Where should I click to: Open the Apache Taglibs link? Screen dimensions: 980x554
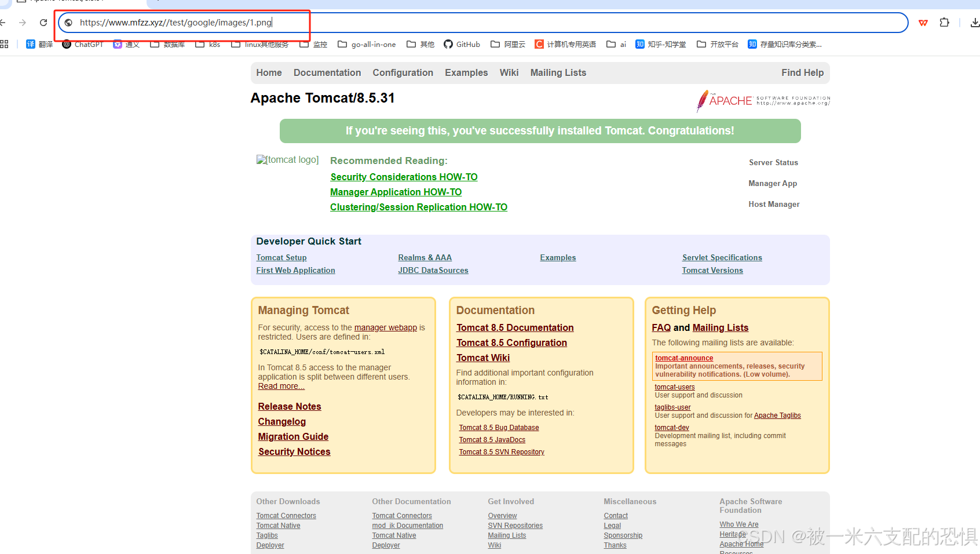click(777, 416)
